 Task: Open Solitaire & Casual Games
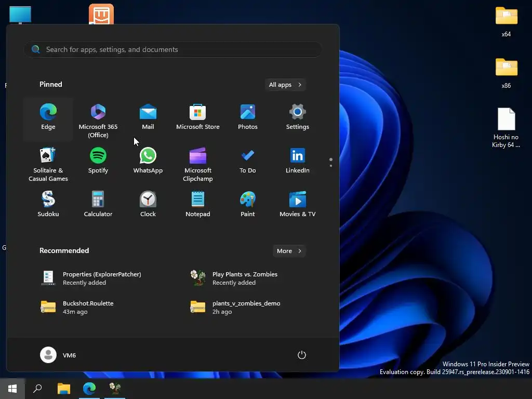(x=48, y=163)
